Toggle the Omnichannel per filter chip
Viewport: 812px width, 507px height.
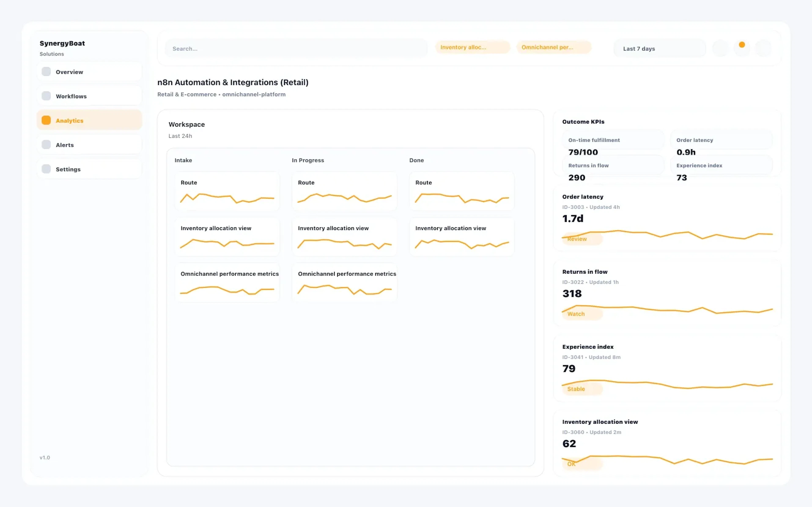(x=554, y=47)
